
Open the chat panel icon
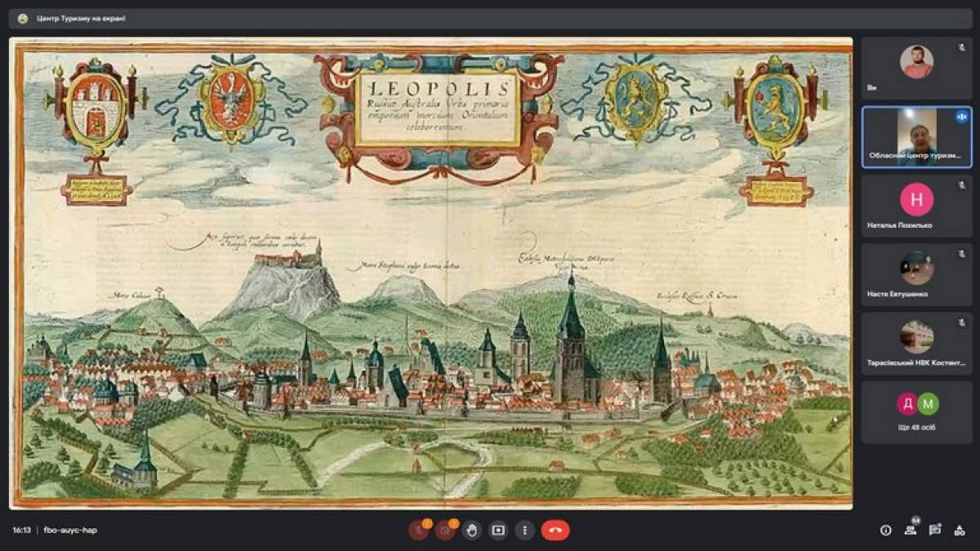point(936,531)
